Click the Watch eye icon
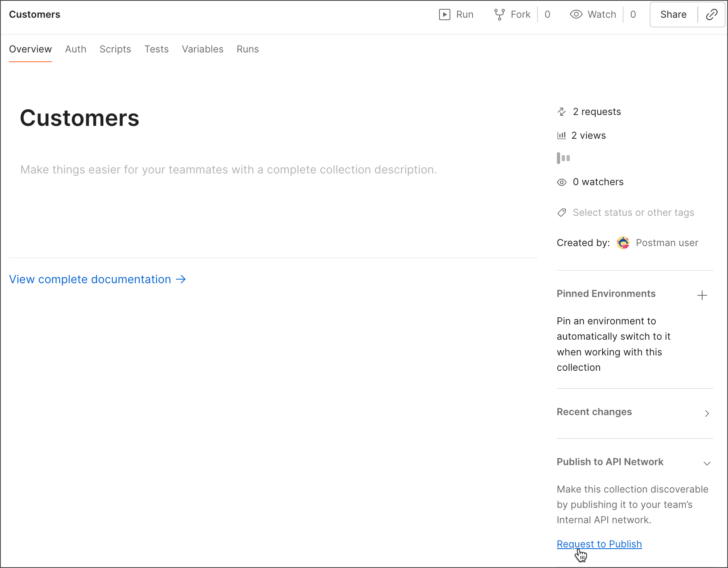The height and width of the screenshot is (568, 728). [x=576, y=15]
